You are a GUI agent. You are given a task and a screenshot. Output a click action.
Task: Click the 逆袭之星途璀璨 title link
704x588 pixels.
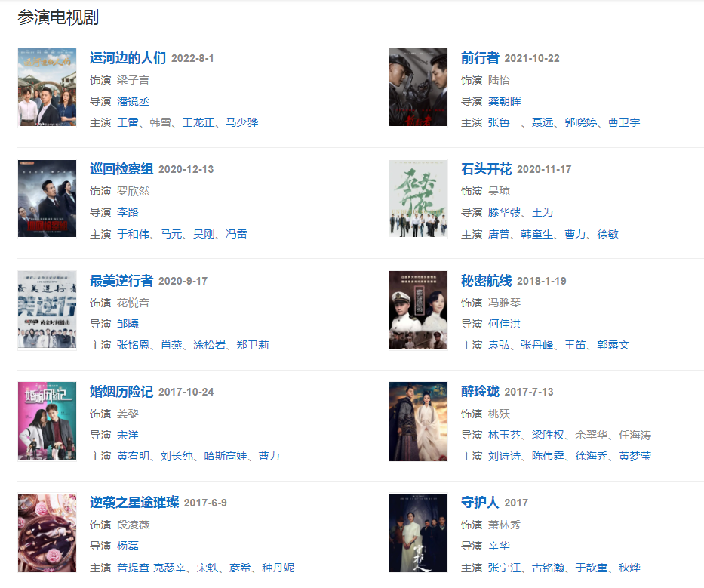coord(134,502)
